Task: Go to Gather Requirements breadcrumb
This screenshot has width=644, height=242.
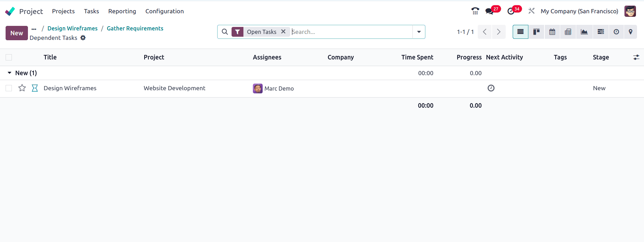Action: pyautogui.click(x=135, y=28)
